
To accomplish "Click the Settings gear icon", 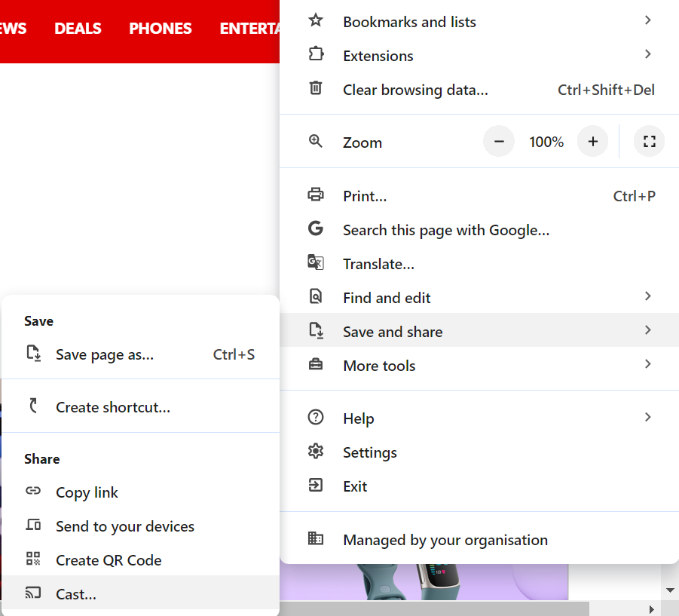I will [316, 451].
